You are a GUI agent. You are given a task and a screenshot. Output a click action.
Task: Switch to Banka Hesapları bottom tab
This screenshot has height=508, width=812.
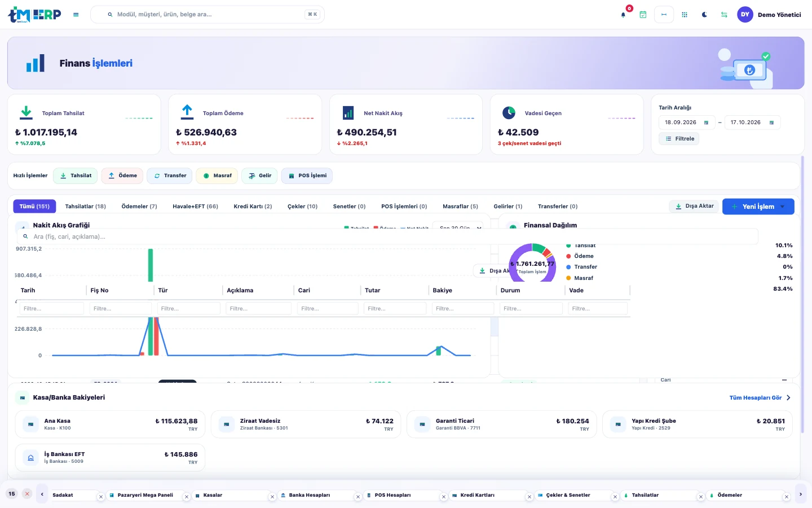pos(310,496)
